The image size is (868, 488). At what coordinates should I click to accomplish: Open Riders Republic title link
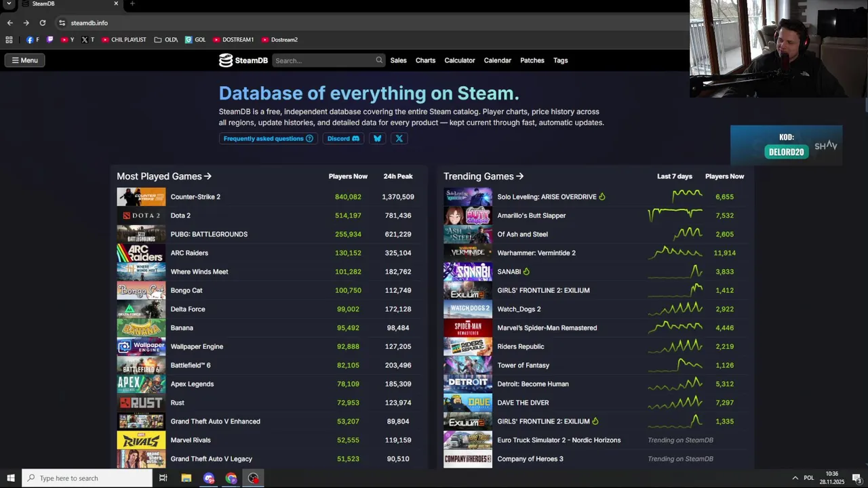(521, 346)
